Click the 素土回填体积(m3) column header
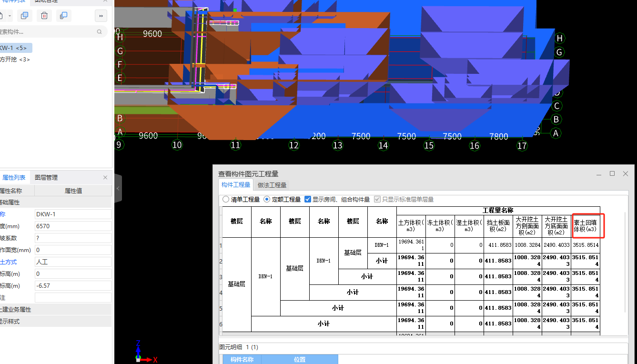Image resolution: width=637 pixels, height=364 pixels. point(585,226)
